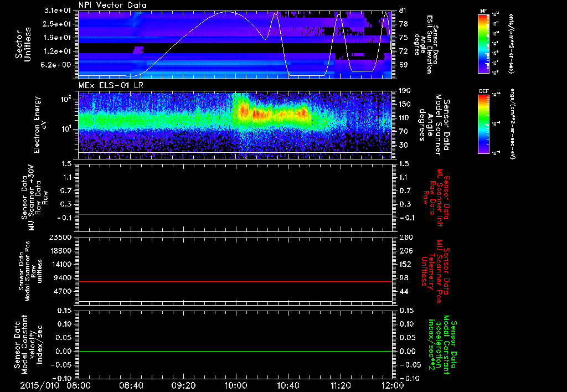Click the DEF color scale bar

pyautogui.click(x=484, y=124)
